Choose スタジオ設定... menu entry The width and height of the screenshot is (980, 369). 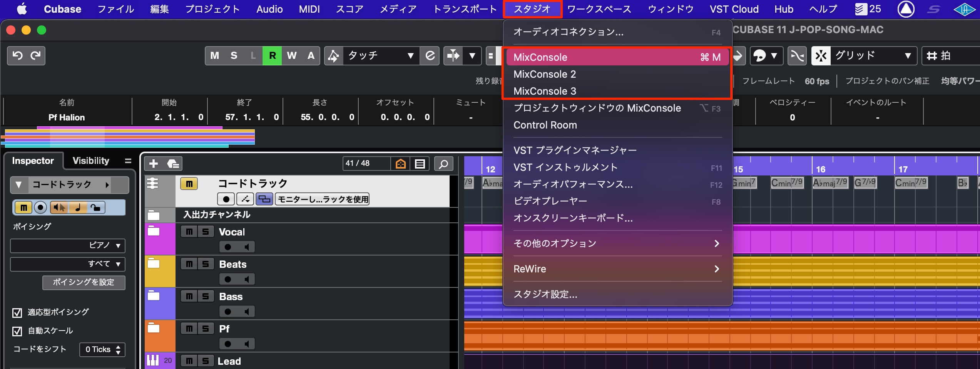(x=617, y=294)
